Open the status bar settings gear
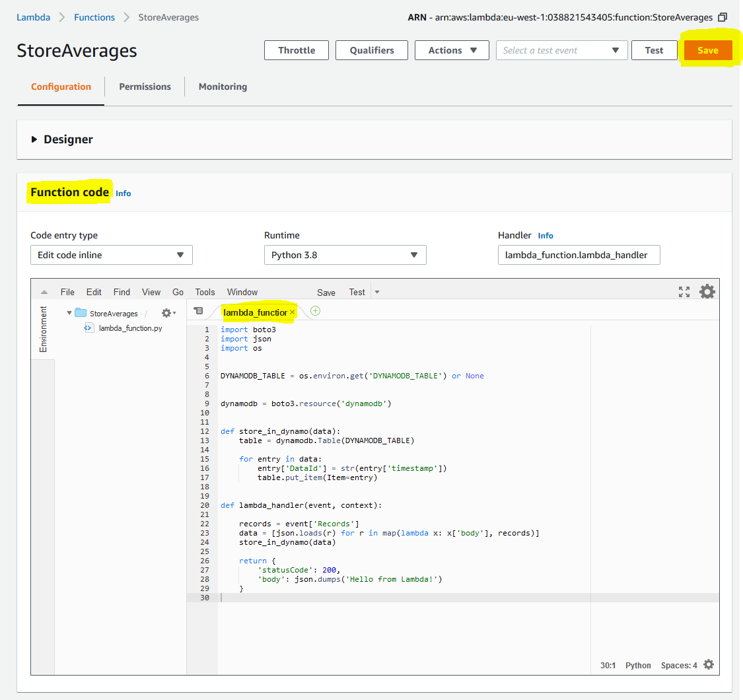Screen dimensions: 743x700 coord(709,664)
